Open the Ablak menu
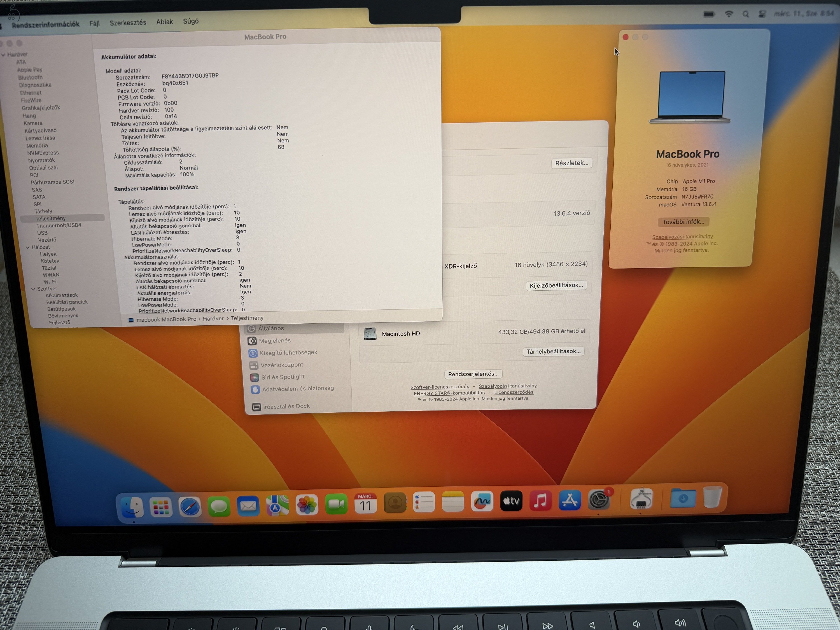The height and width of the screenshot is (630, 840). click(x=164, y=22)
